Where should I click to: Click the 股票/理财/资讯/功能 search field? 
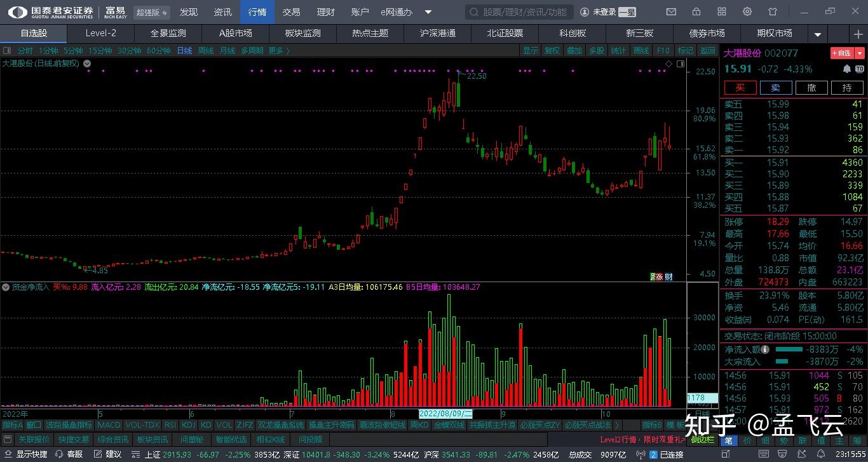519,12
